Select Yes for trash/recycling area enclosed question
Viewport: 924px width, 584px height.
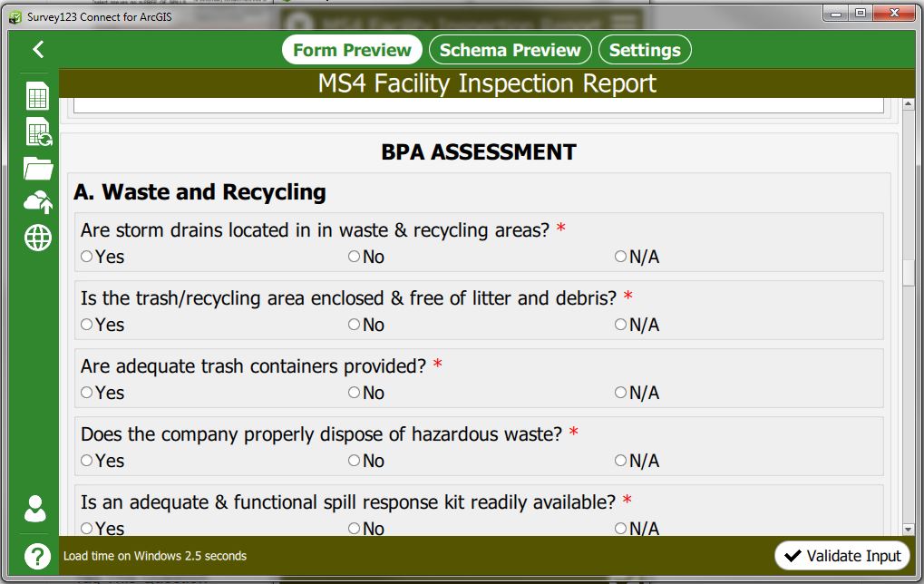[87, 324]
